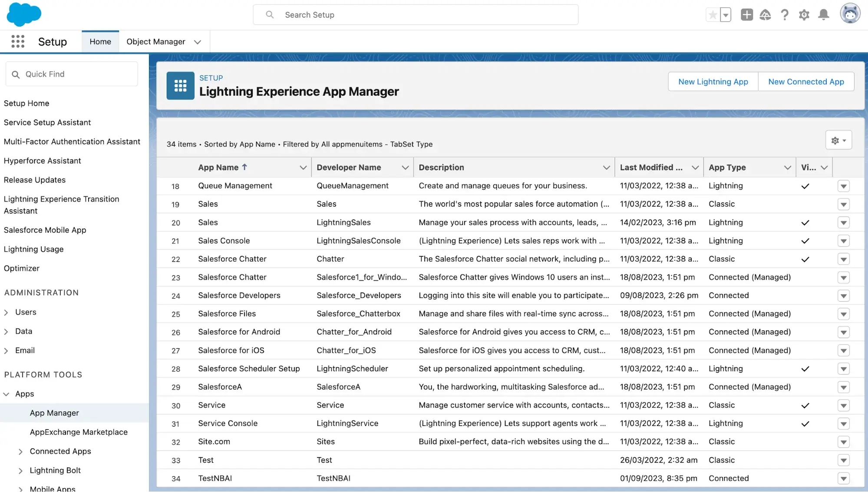Open Visible column menu chevron
This screenshot has height=492, width=868.
pyautogui.click(x=824, y=168)
